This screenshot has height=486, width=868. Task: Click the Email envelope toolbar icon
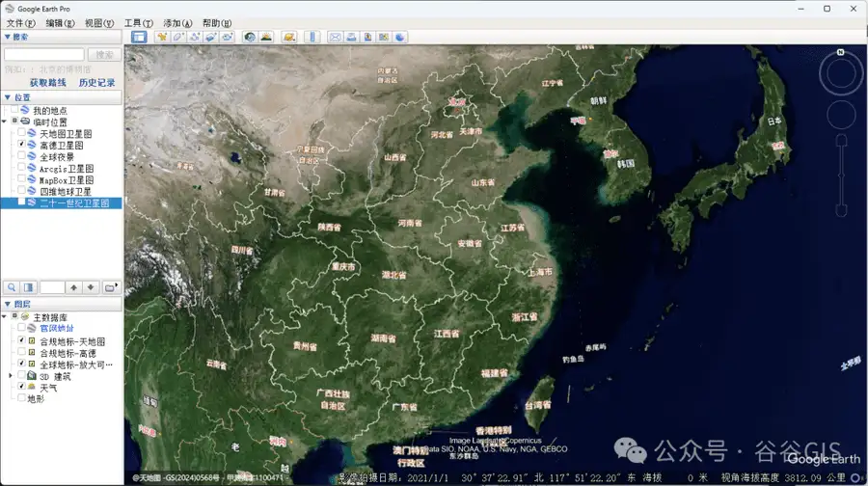[x=335, y=37]
